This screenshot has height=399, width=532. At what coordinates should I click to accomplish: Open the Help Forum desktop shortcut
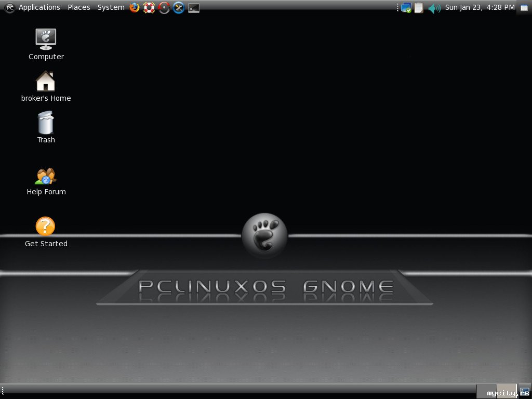click(46, 181)
